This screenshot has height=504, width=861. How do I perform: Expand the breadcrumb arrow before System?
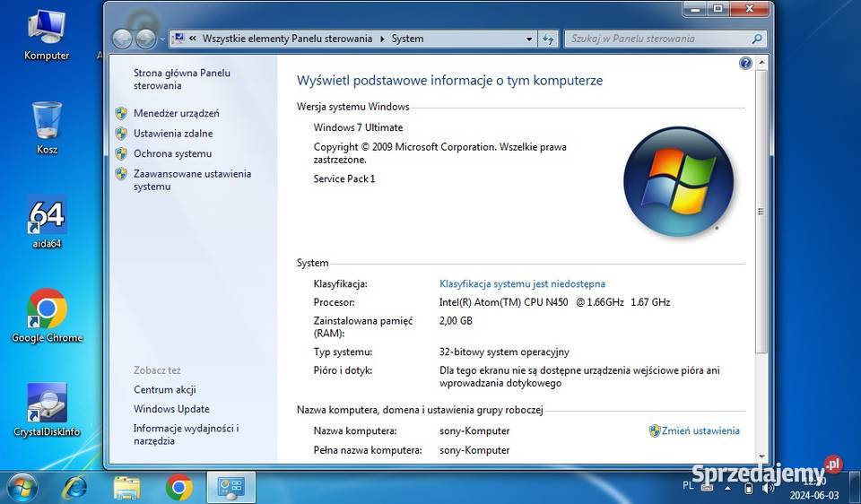382,39
